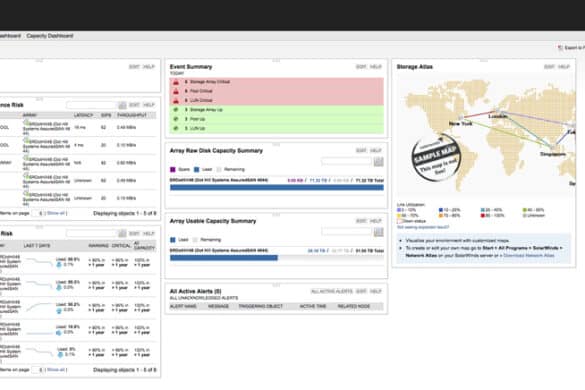Click the red LUN Critical event icon

pos(176,100)
